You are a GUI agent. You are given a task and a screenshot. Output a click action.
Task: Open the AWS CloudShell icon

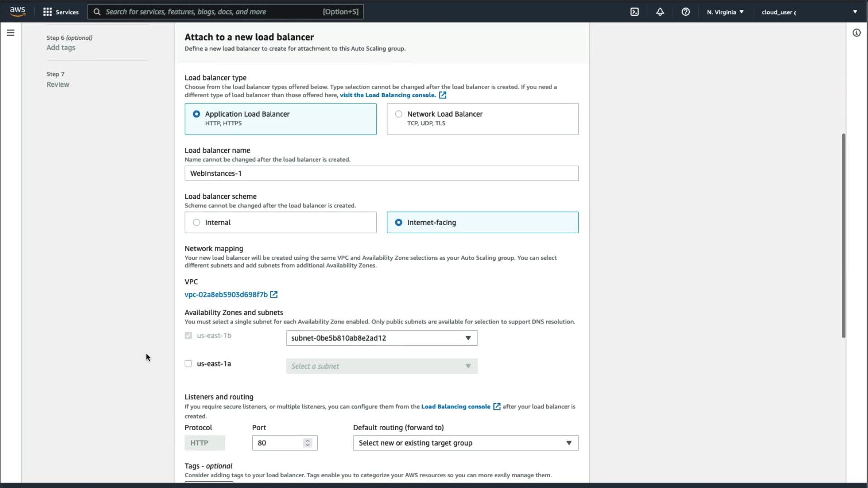635,12
